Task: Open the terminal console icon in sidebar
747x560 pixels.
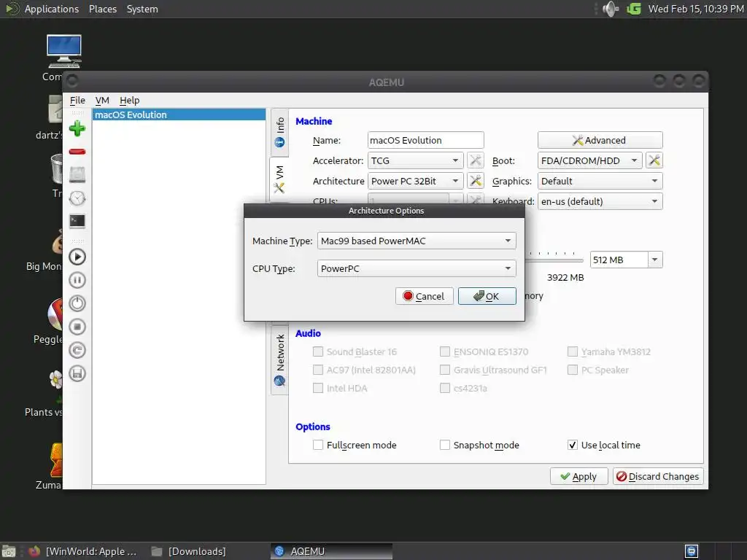Action: tap(77, 221)
